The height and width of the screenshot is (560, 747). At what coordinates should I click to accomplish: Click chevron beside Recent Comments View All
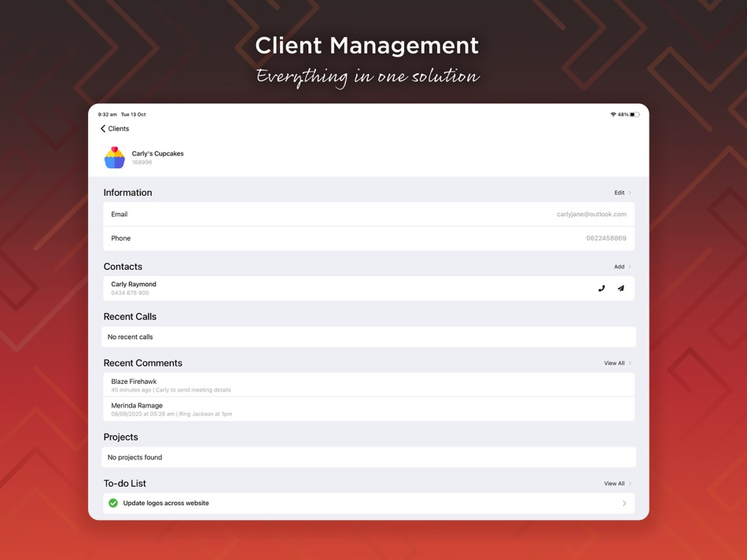click(630, 363)
